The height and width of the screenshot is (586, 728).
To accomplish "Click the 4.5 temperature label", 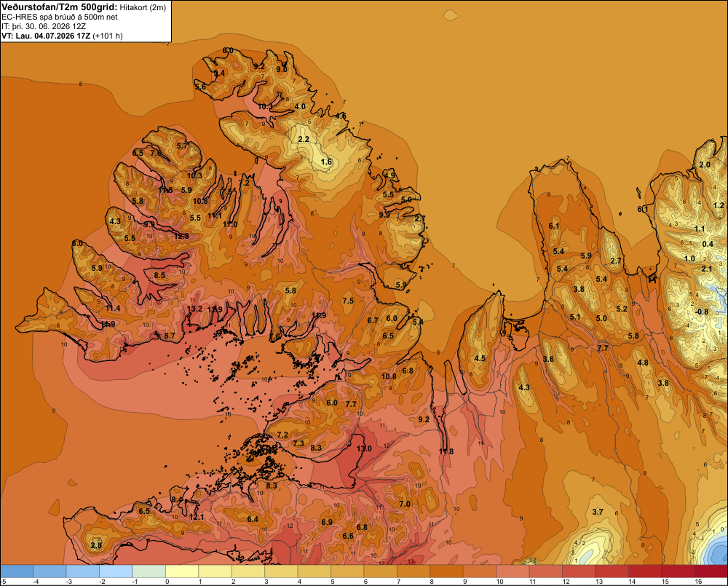I will click(480, 358).
